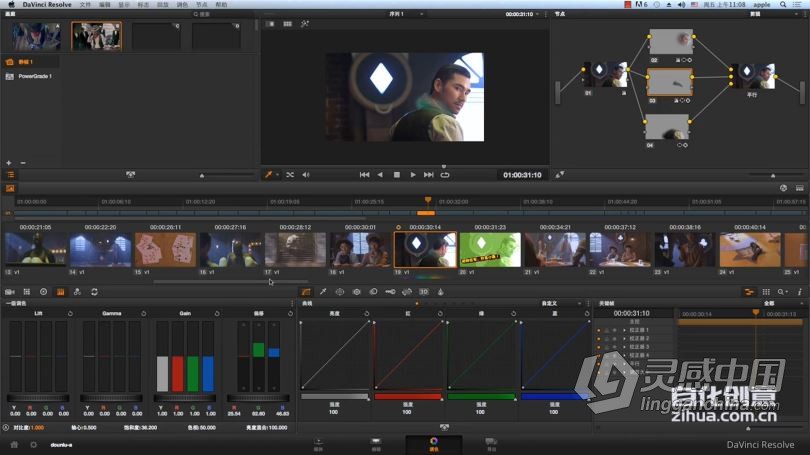Image resolution: width=810 pixels, height=455 pixels.
Task: Switch to the Deliver page tab
Action: [x=491, y=444]
